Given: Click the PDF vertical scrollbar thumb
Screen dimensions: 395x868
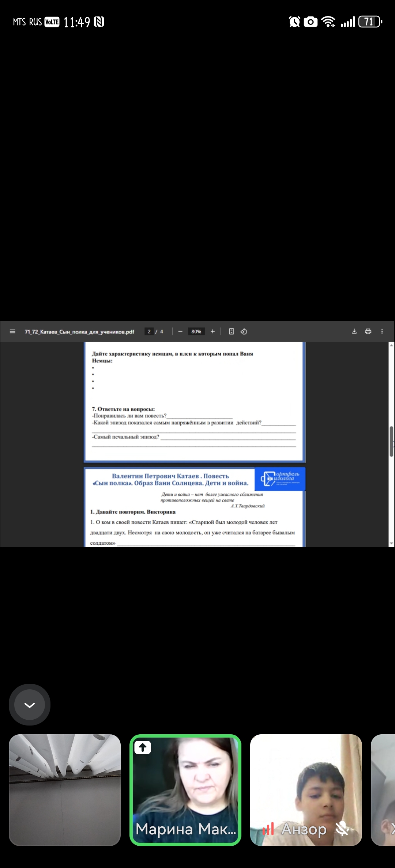Looking at the screenshot, I should 391,441.
